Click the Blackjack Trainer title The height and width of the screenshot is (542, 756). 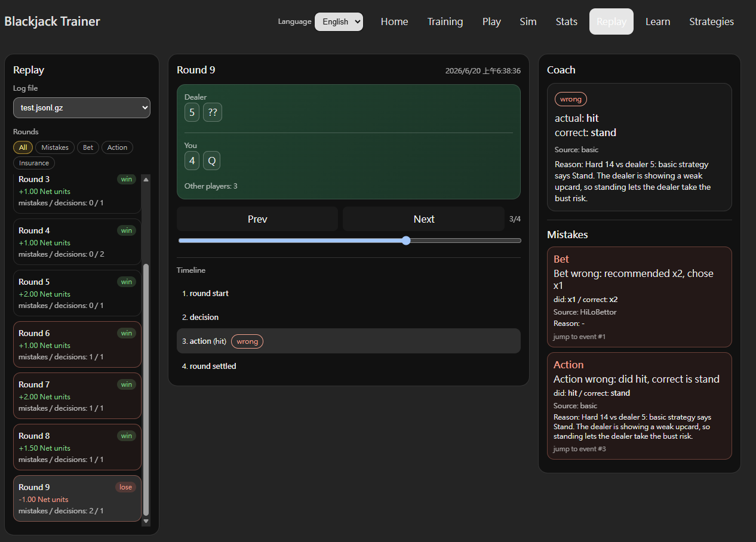tap(53, 21)
